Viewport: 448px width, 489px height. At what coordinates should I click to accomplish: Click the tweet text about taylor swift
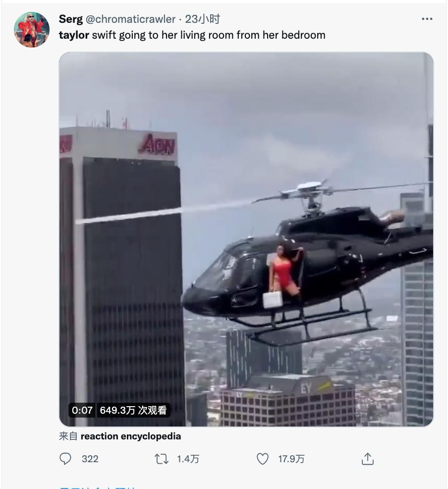coord(192,35)
